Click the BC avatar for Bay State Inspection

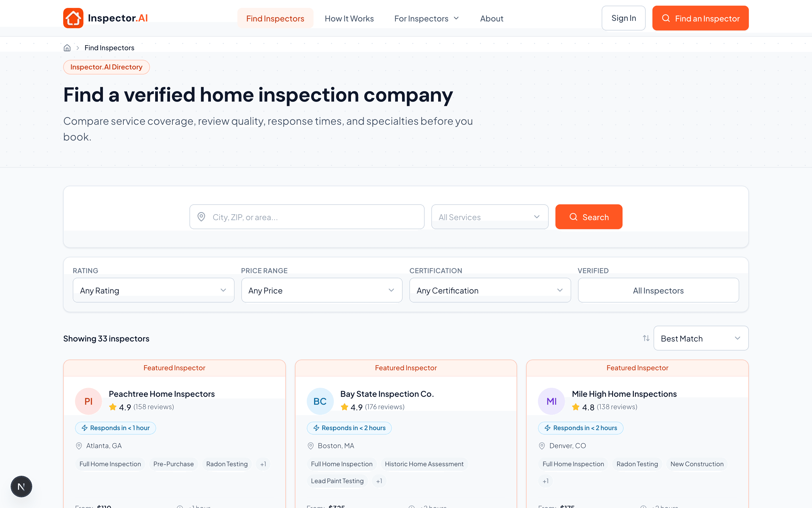pyautogui.click(x=320, y=401)
